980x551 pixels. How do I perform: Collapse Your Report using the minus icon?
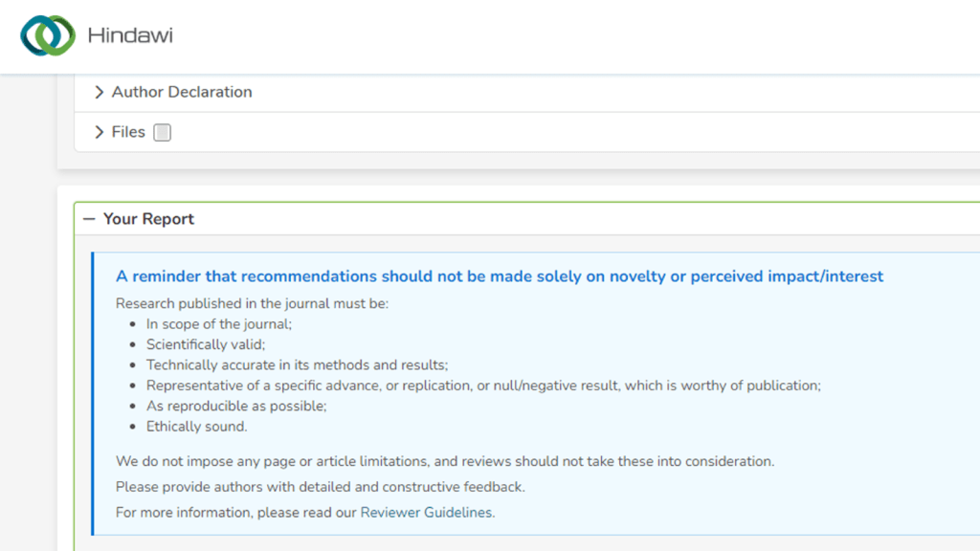click(89, 219)
